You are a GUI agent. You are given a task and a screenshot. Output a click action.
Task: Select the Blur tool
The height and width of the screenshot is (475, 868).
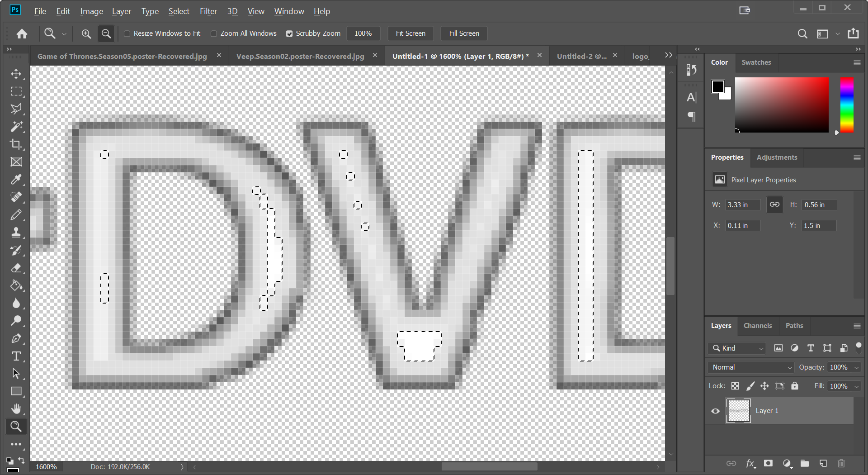tap(16, 303)
